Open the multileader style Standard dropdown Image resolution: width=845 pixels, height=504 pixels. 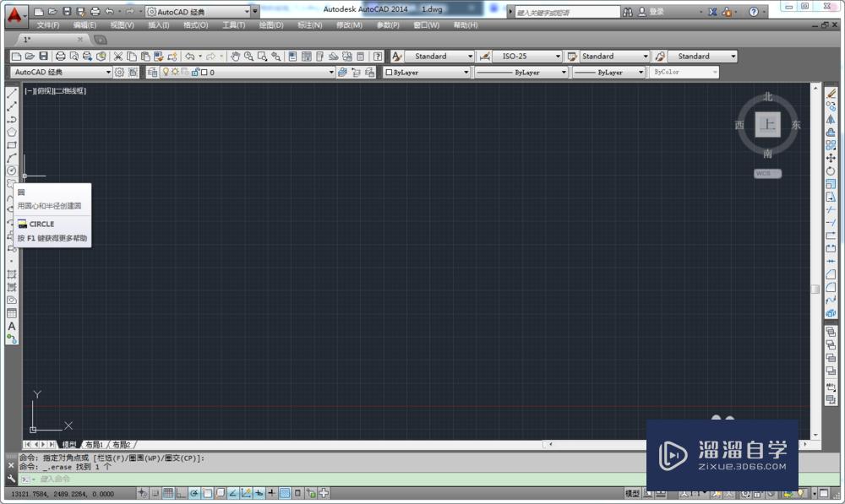(x=702, y=56)
